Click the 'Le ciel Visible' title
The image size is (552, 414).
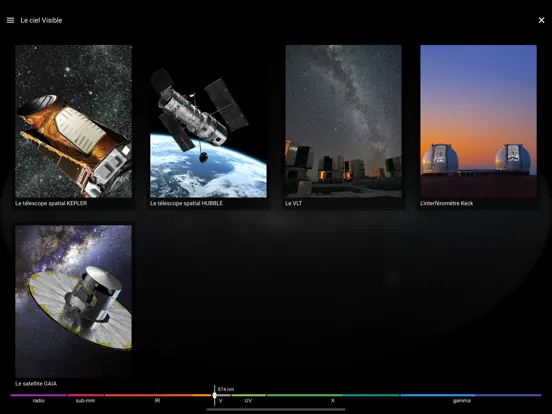point(41,20)
